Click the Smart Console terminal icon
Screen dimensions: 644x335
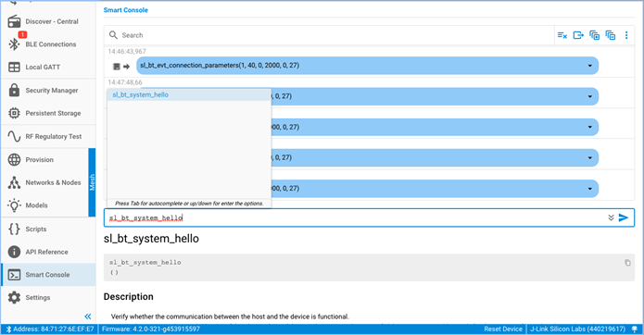14,275
